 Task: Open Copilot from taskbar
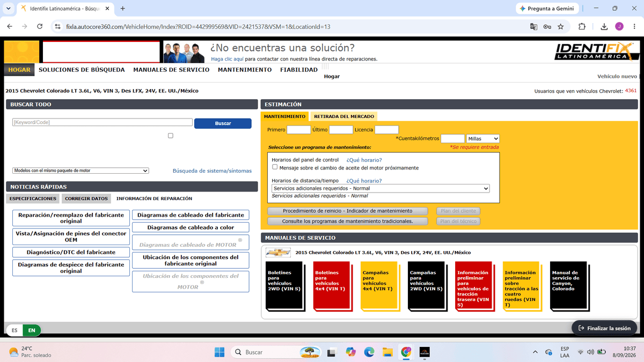[x=350, y=352]
